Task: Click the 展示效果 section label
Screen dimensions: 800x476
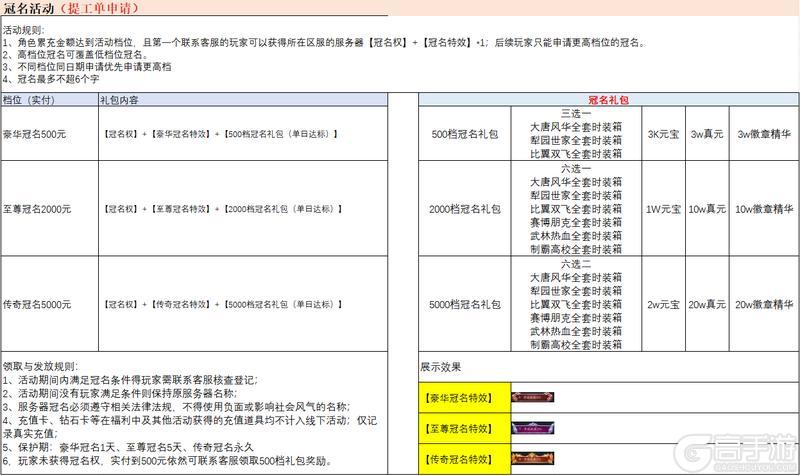Action: coord(441,366)
